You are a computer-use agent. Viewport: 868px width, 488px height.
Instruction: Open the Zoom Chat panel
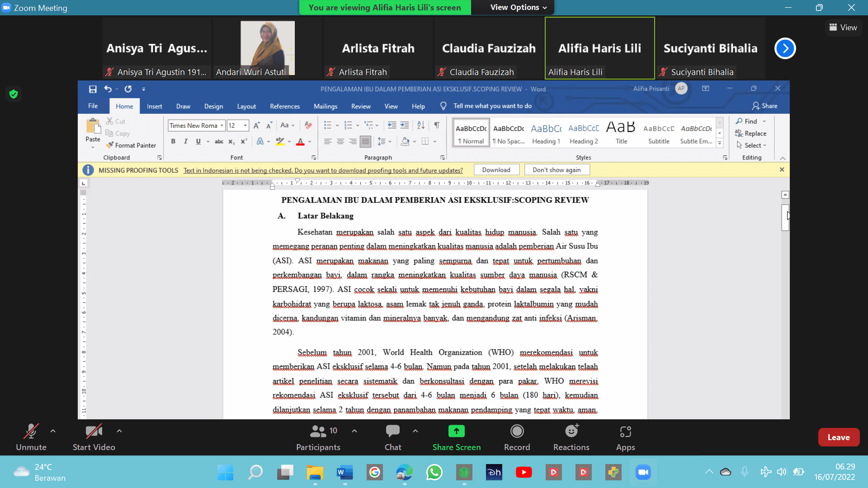click(393, 437)
